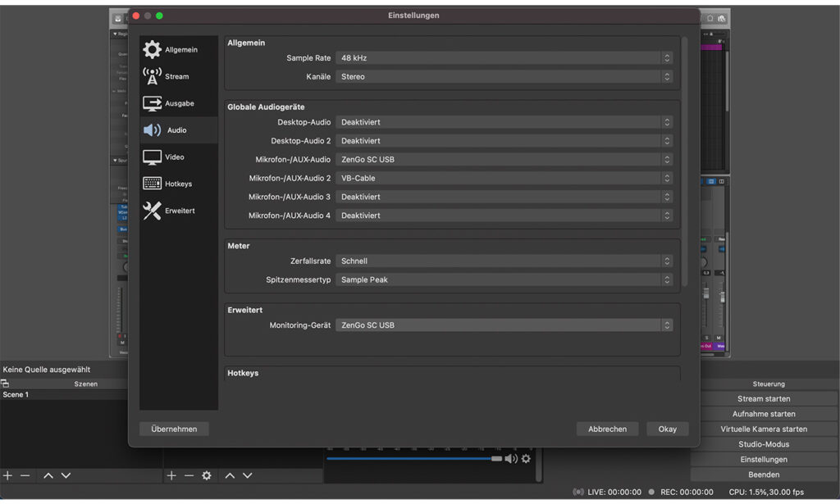Open Spitzenmessertyp dropdown showing Sample Peak
The width and height of the screenshot is (840, 504).
(x=504, y=279)
